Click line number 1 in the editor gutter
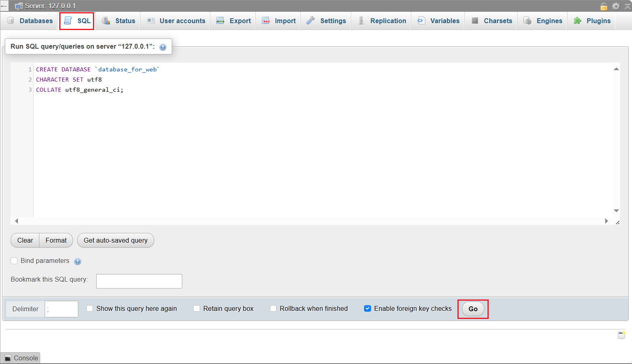 [30, 69]
